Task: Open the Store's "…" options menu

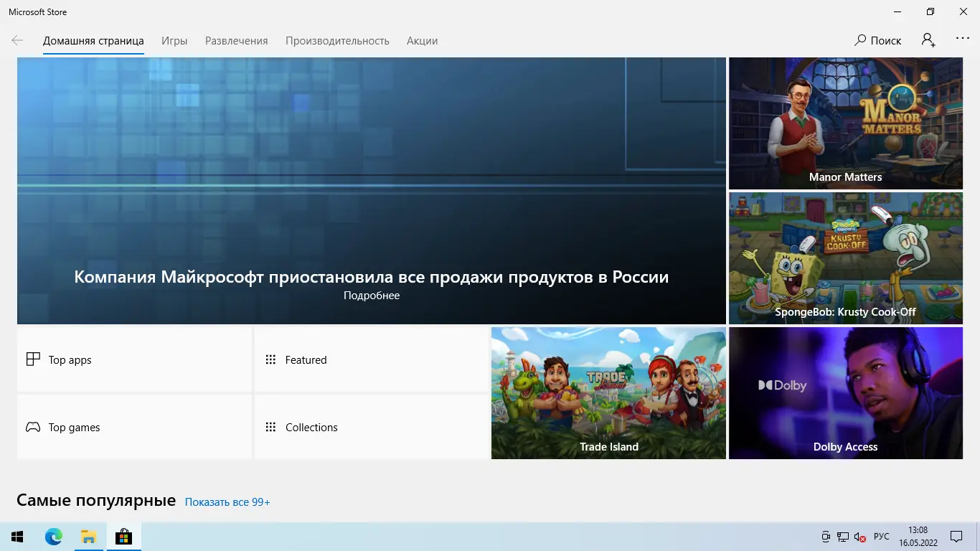Action: pyautogui.click(x=962, y=40)
